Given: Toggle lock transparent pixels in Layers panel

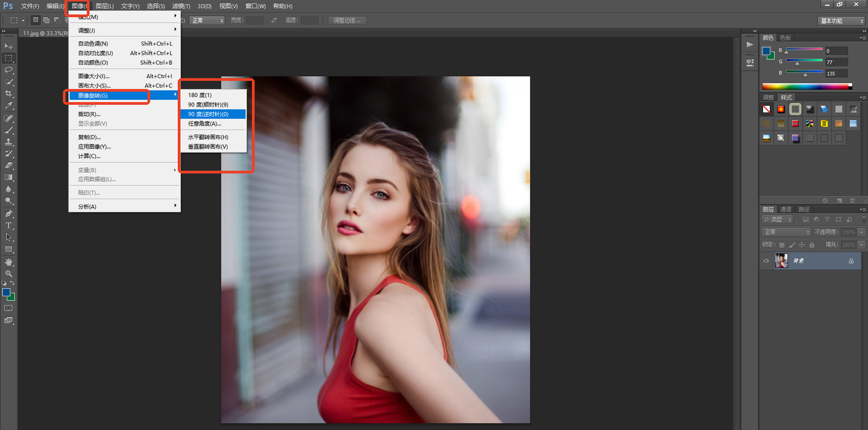Looking at the screenshot, I should click(x=782, y=245).
